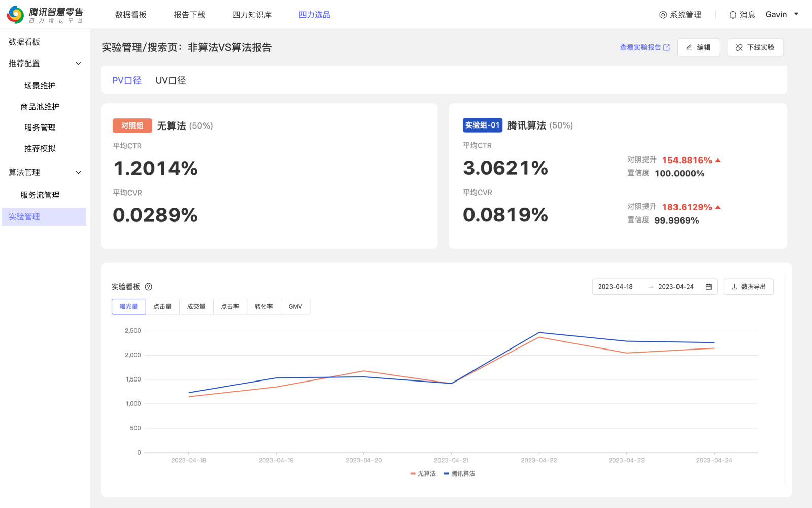Click the 编辑 pencil button

(698, 47)
